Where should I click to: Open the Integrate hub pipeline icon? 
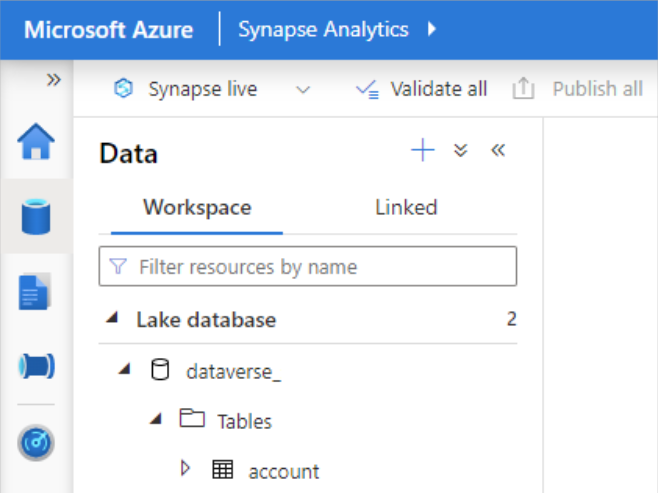[x=36, y=366]
